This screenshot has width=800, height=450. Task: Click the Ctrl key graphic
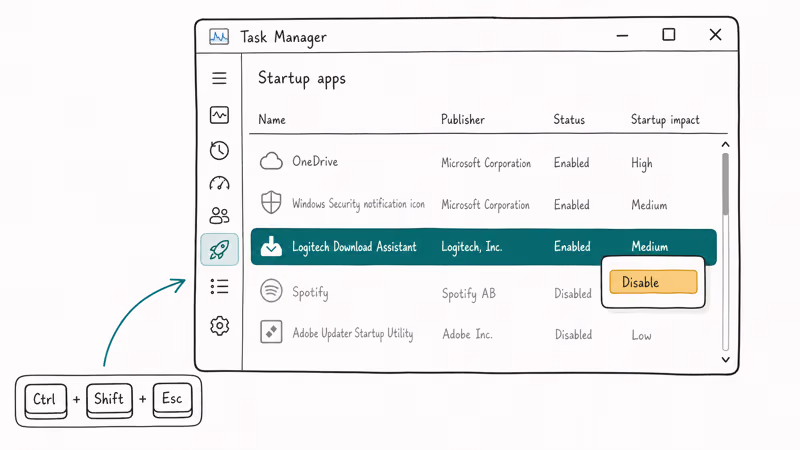(x=45, y=400)
